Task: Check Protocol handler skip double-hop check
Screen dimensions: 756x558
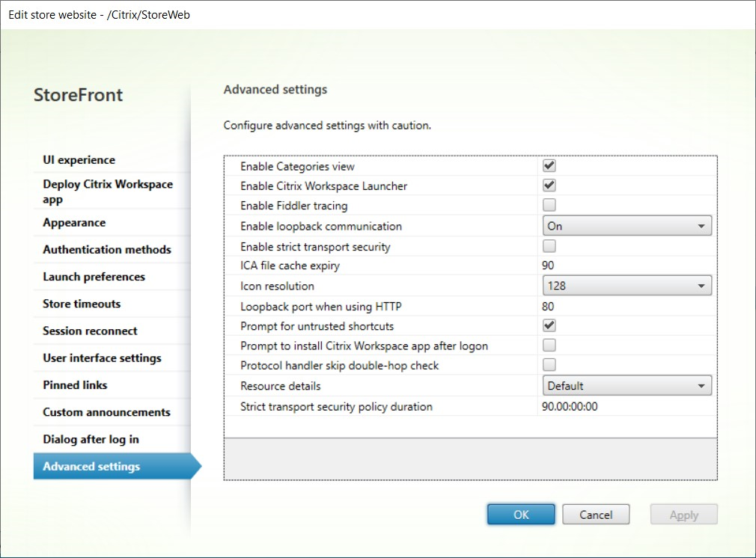Action: pos(549,365)
